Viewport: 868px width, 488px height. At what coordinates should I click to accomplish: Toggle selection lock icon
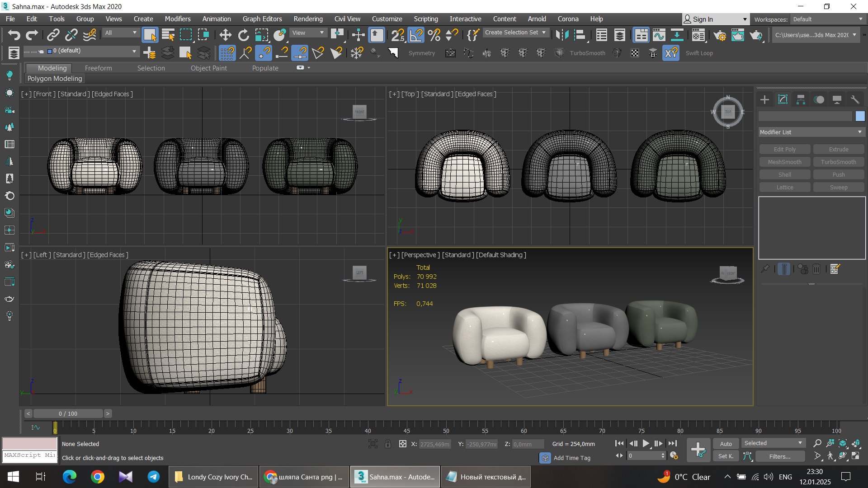pos(388,444)
